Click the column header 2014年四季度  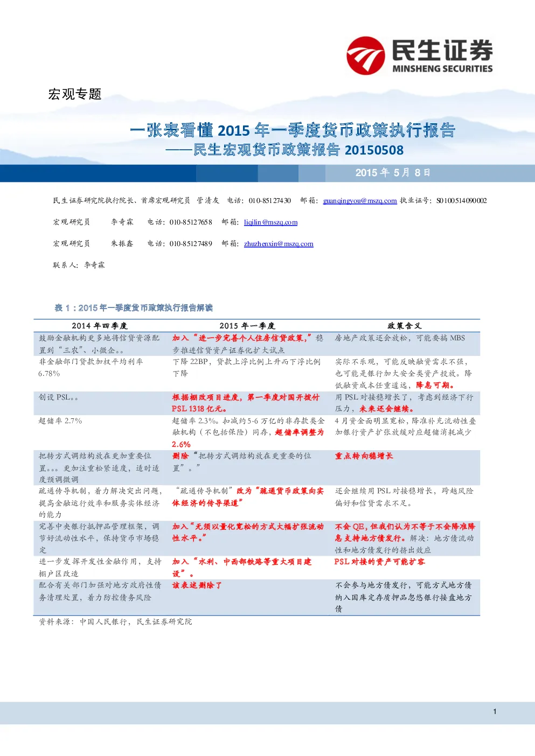pyautogui.click(x=100, y=326)
